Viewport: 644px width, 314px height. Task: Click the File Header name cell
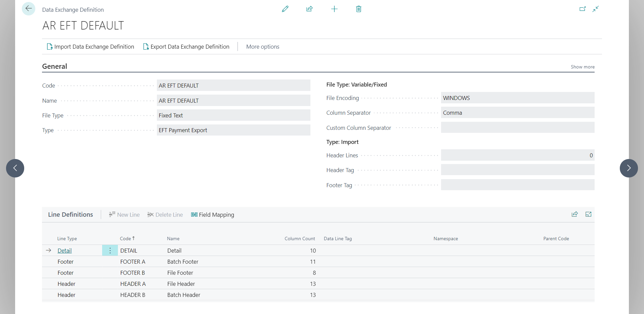pyautogui.click(x=181, y=284)
